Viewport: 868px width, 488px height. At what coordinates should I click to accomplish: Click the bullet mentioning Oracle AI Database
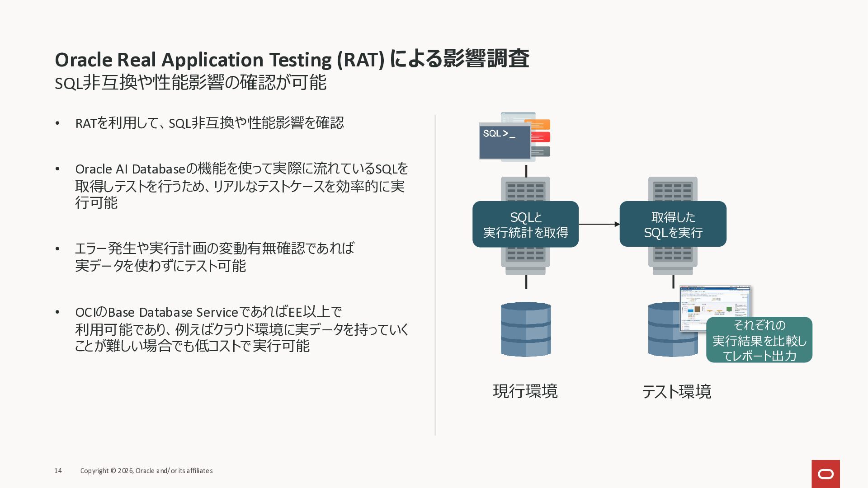pos(241,186)
